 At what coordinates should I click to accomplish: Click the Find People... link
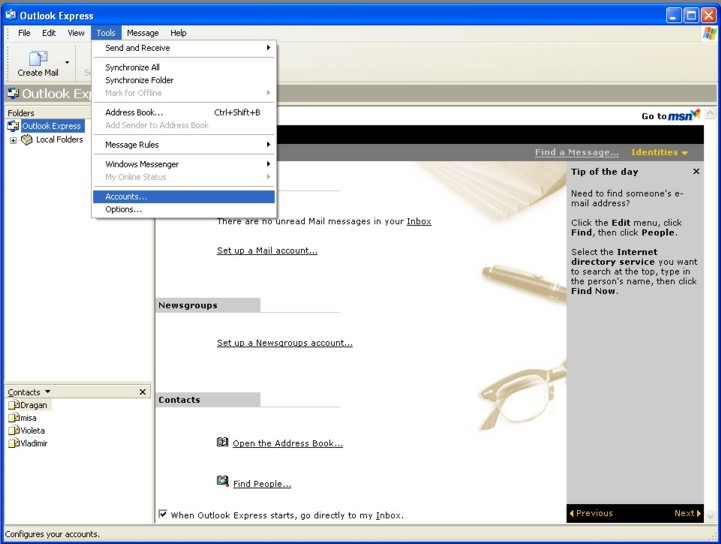[262, 484]
